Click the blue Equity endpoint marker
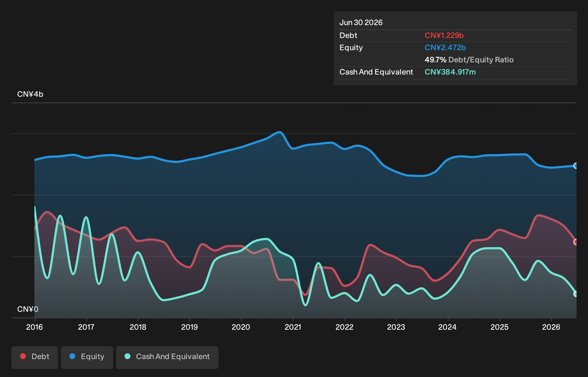The height and width of the screenshot is (377, 588). [576, 166]
